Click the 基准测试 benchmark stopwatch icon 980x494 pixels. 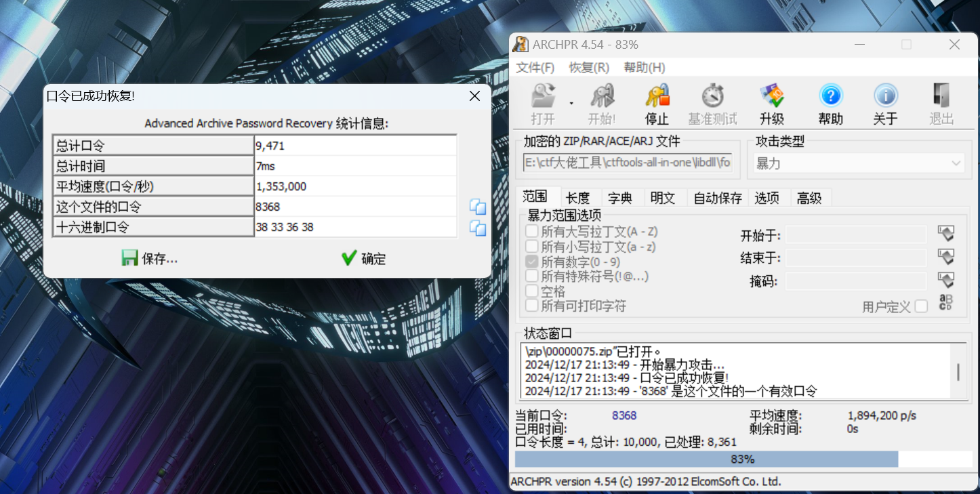tap(712, 96)
